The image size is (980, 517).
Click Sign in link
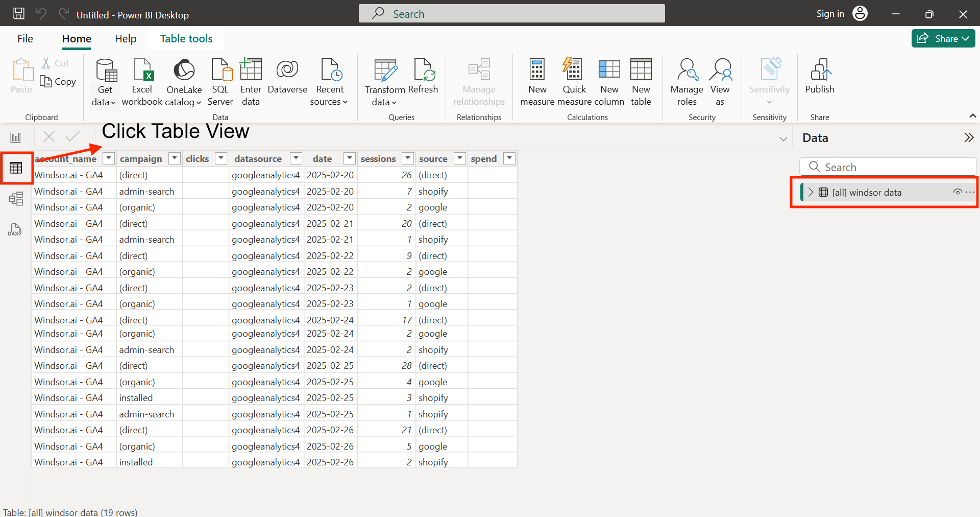pos(830,14)
